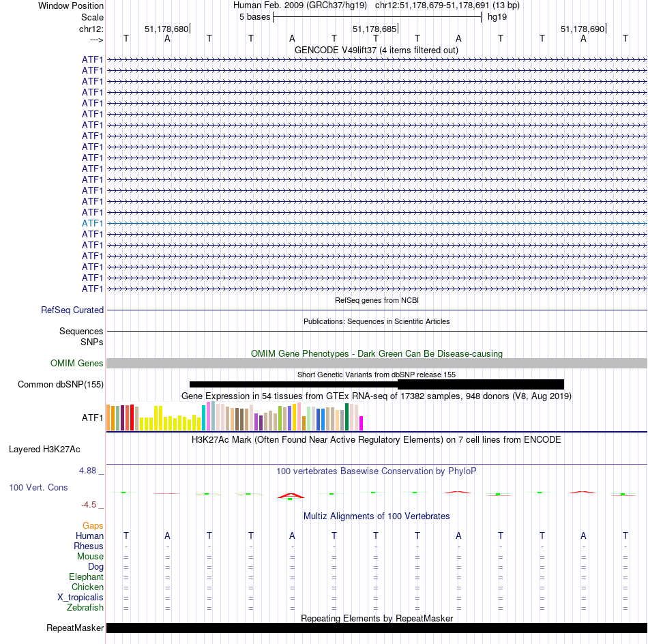The width and height of the screenshot is (648, 644).
Task: Click the bright red GTEx expression bar
Action: pyautogui.click(x=132, y=418)
